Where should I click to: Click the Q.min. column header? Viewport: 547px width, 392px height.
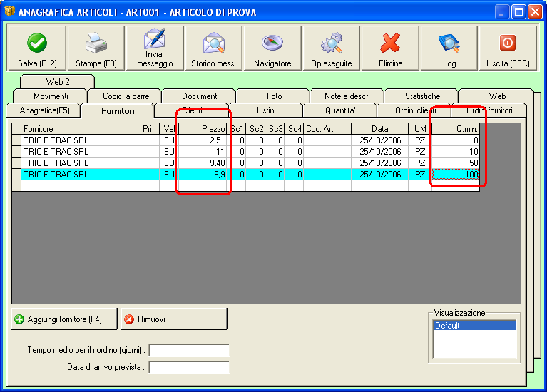[455, 129]
